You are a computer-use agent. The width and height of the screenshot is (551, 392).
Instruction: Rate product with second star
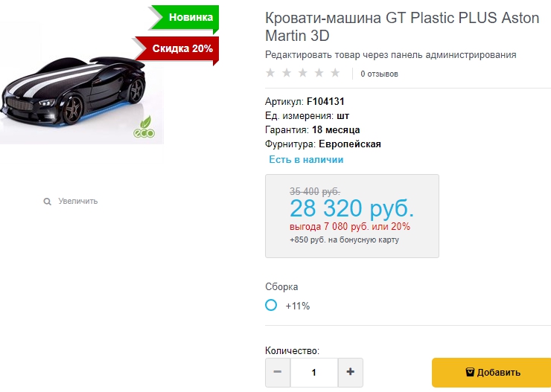click(x=287, y=73)
